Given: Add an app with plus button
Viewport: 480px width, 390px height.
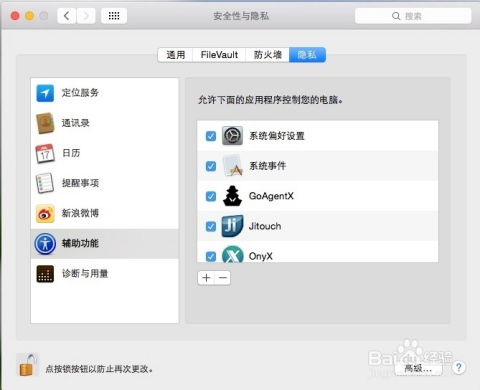Looking at the screenshot, I should (206, 278).
